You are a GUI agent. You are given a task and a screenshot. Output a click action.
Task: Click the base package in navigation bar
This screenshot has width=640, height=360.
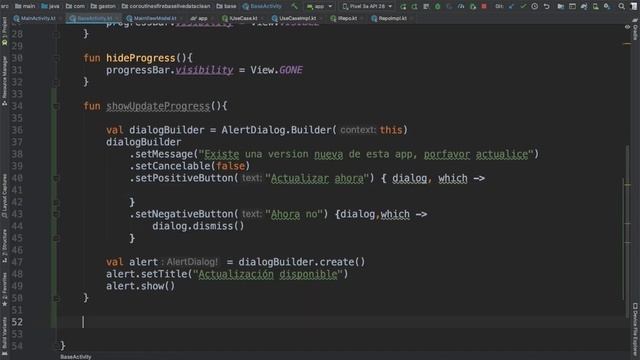click(227, 6)
